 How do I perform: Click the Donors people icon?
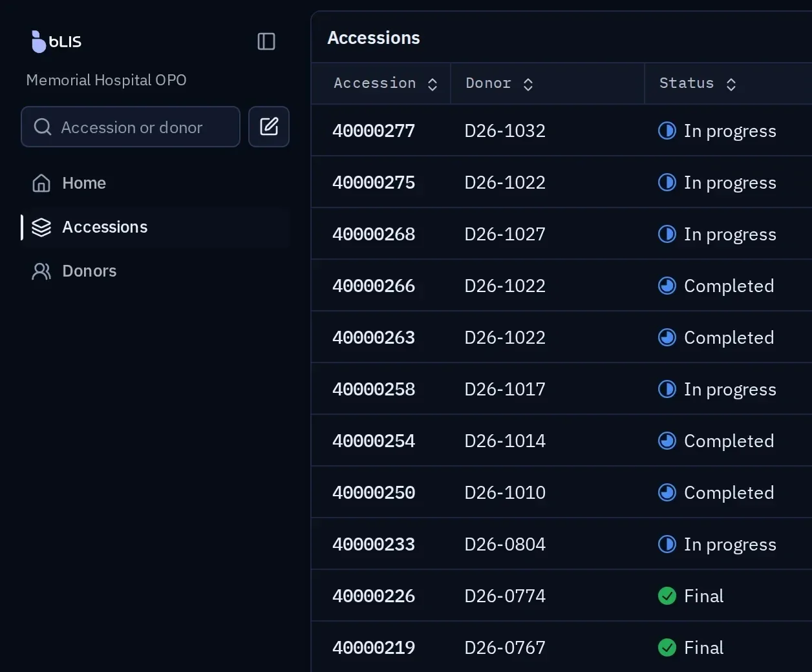pyautogui.click(x=41, y=271)
